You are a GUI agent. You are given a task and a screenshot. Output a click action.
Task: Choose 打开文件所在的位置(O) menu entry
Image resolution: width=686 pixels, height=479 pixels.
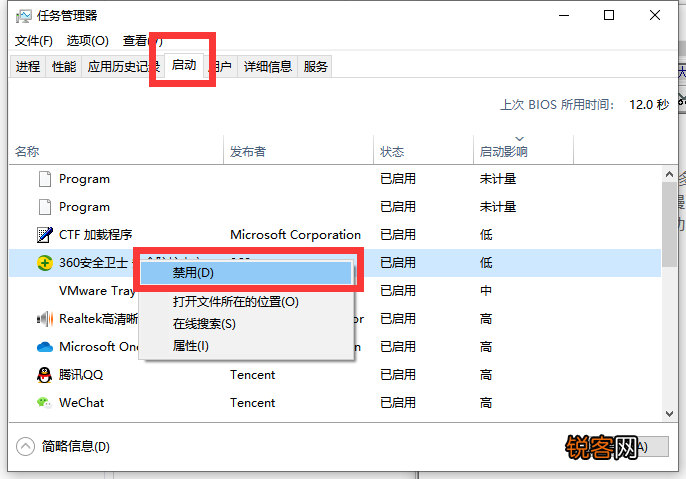[x=246, y=302]
